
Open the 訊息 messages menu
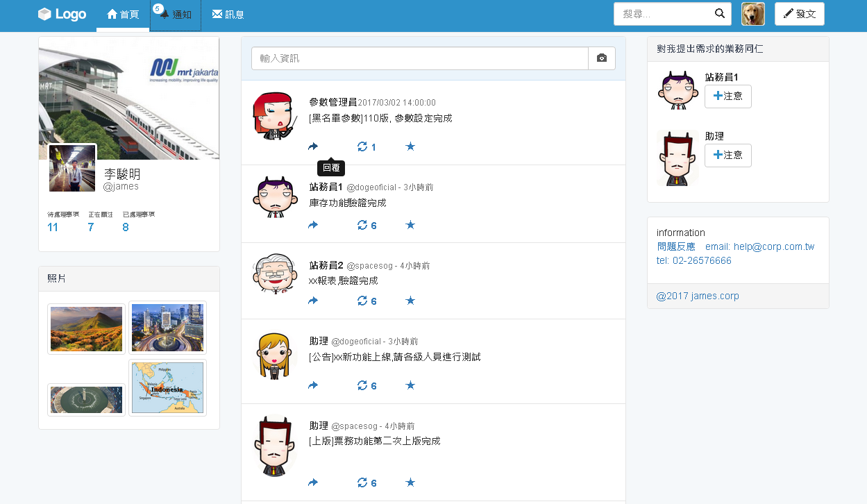[x=228, y=15]
